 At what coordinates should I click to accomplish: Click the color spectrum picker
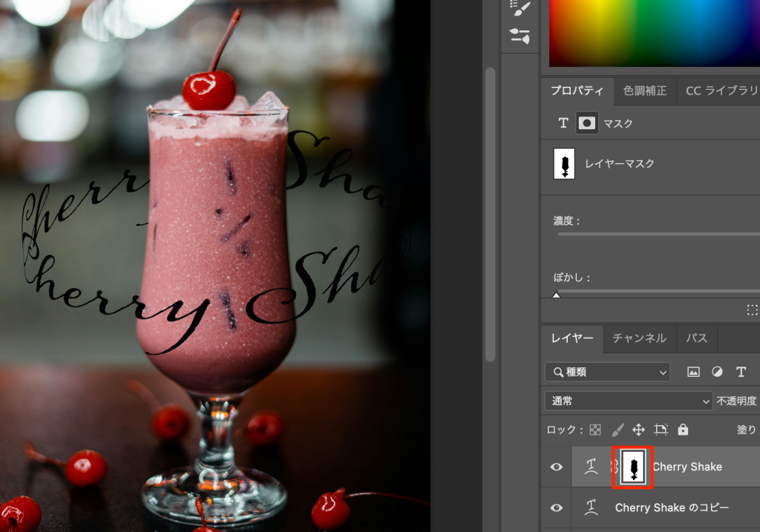point(653,33)
